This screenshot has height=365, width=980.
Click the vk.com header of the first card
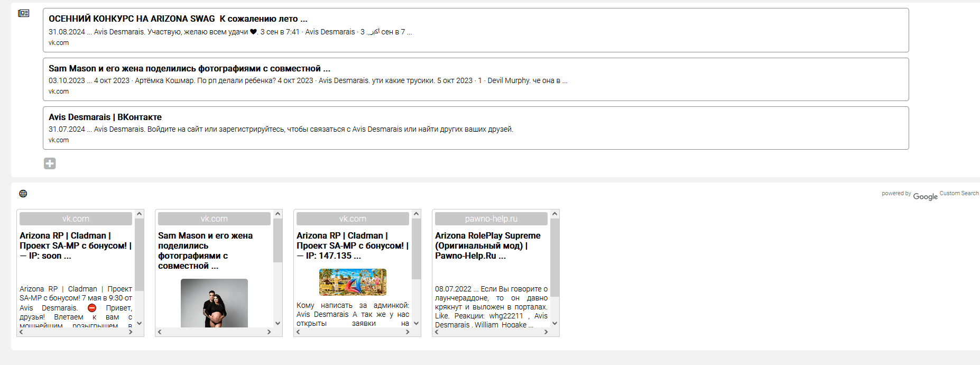76,218
